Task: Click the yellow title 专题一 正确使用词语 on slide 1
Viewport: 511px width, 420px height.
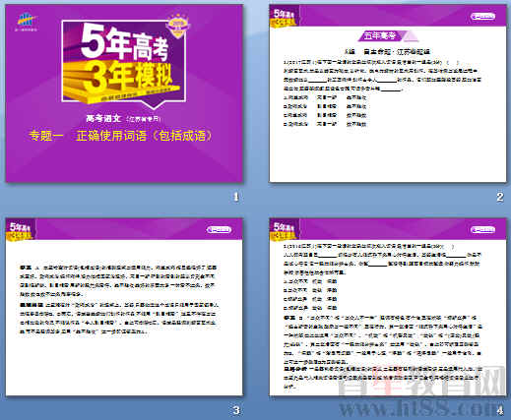Action: 120,136
